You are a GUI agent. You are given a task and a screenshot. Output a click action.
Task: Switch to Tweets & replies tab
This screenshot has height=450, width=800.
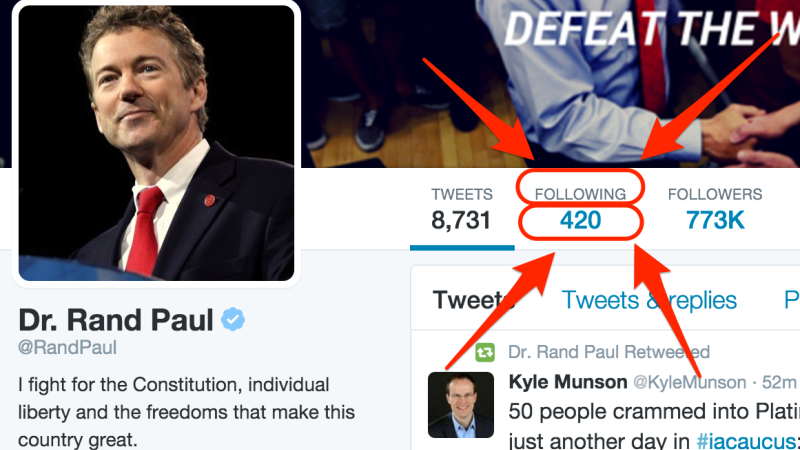click(649, 300)
